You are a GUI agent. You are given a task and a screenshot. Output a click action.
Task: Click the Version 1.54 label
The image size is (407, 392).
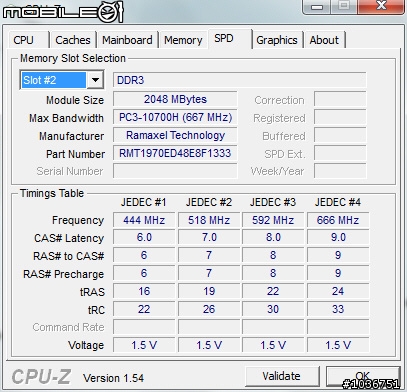113,378
